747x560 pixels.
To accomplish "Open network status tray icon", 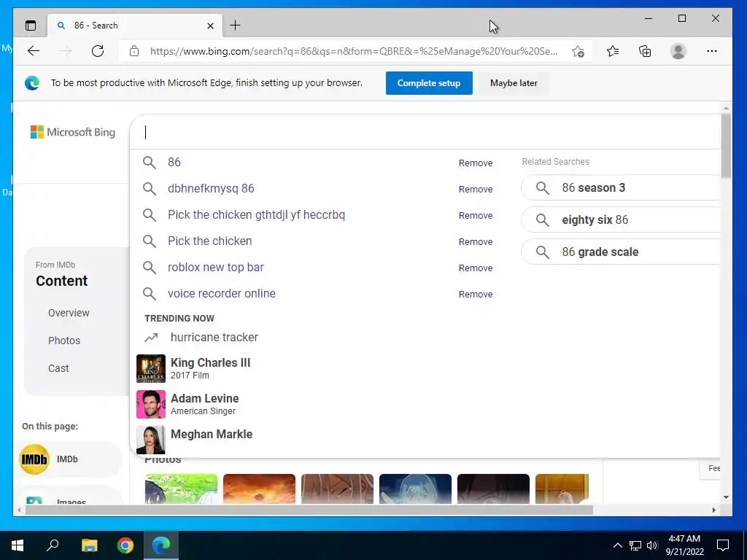I will tap(635, 545).
